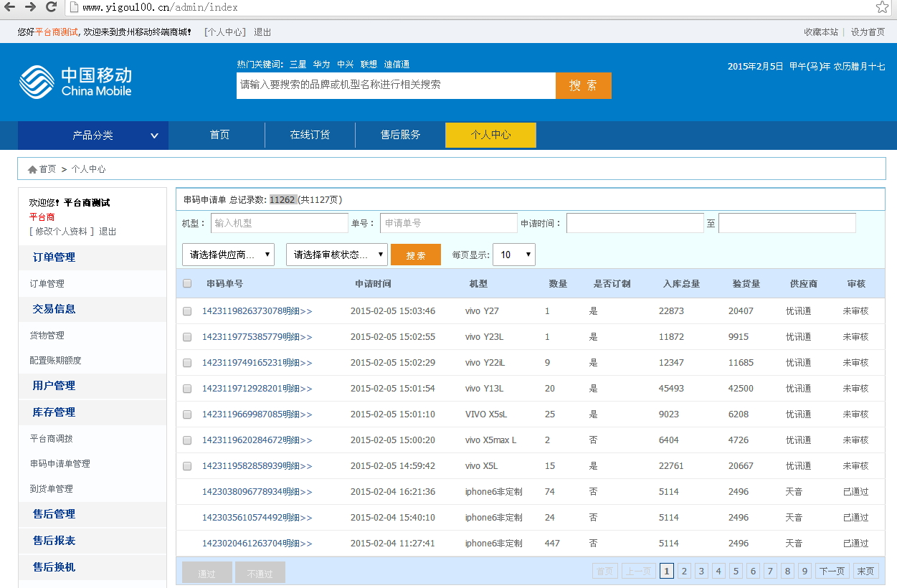This screenshot has height=588, width=897.
Task: Open the 个人中心 navigation tab
Action: point(490,135)
